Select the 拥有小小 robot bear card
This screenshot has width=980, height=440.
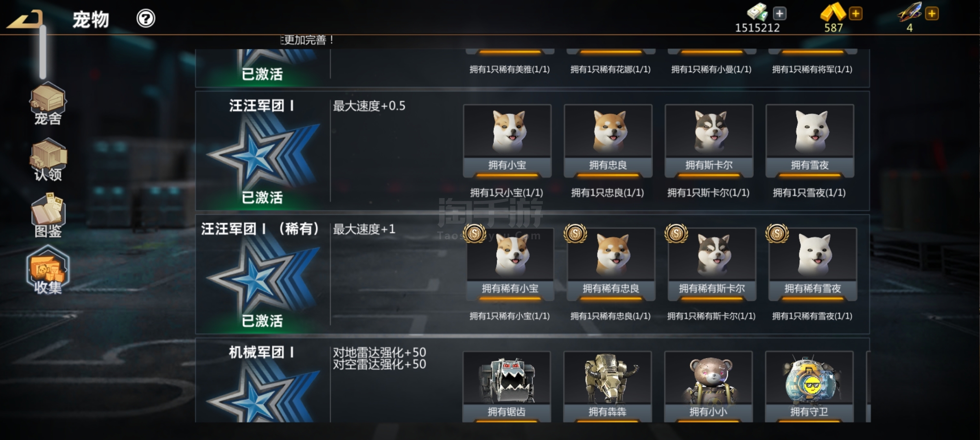pos(708,387)
